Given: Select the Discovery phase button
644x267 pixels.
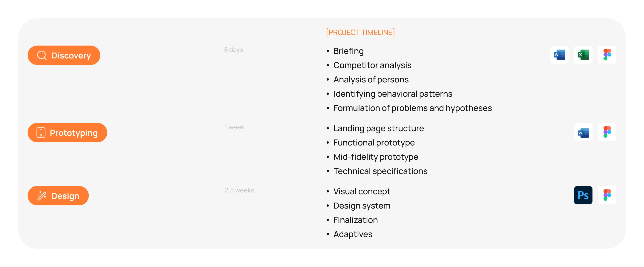Looking at the screenshot, I should click(x=64, y=55).
